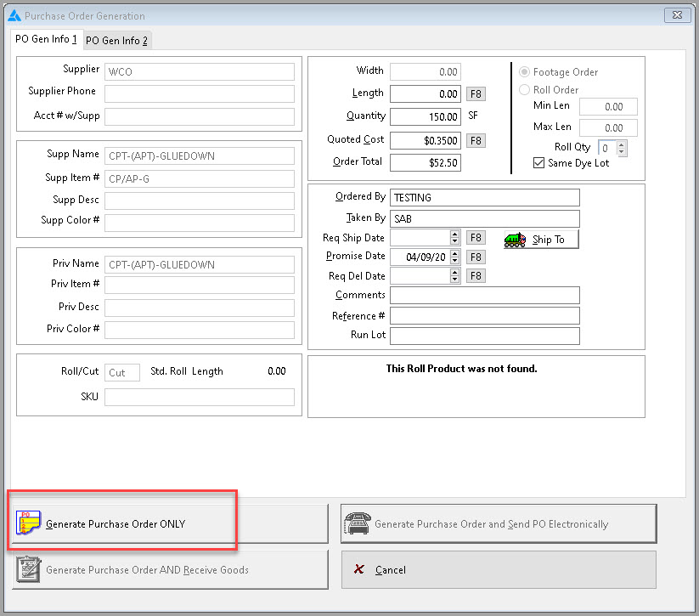Click the Ordered By field TESTING

tap(485, 198)
